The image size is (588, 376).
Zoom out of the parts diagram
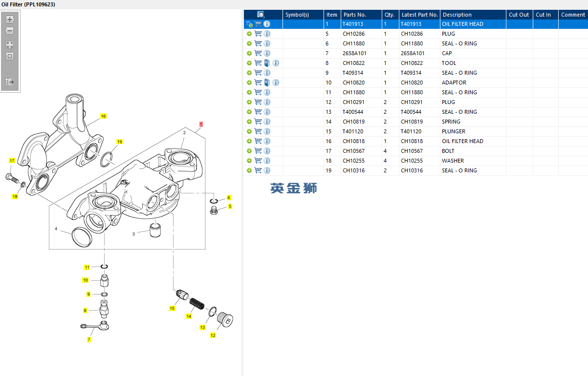coord(10,31)
